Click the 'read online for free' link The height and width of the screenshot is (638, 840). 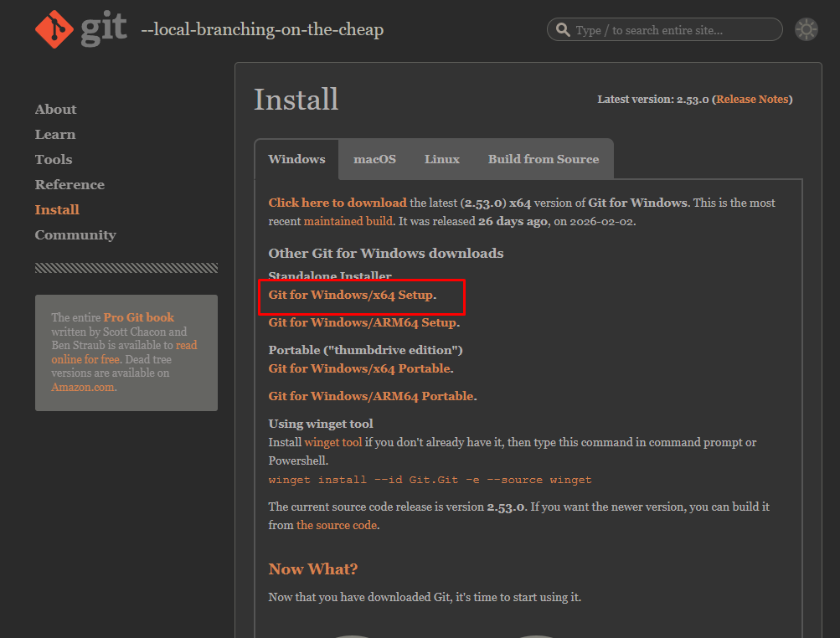(124, 352)
